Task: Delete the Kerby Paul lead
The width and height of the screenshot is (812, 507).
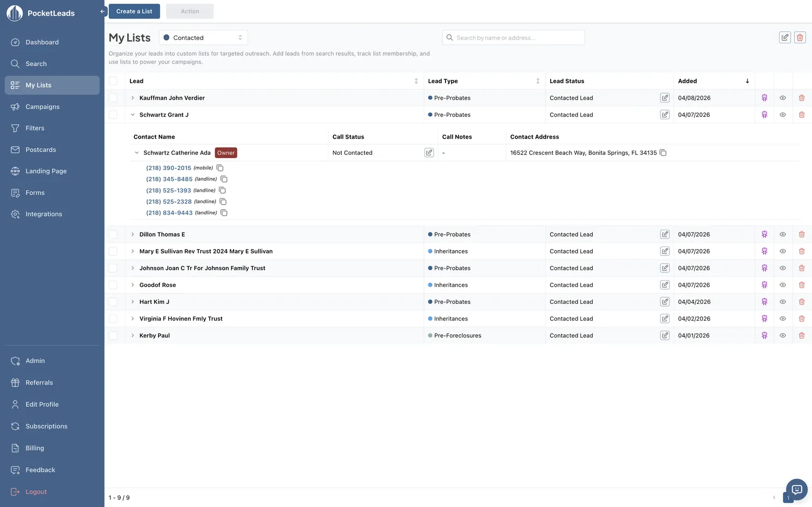Action: (x=802, y=335)
